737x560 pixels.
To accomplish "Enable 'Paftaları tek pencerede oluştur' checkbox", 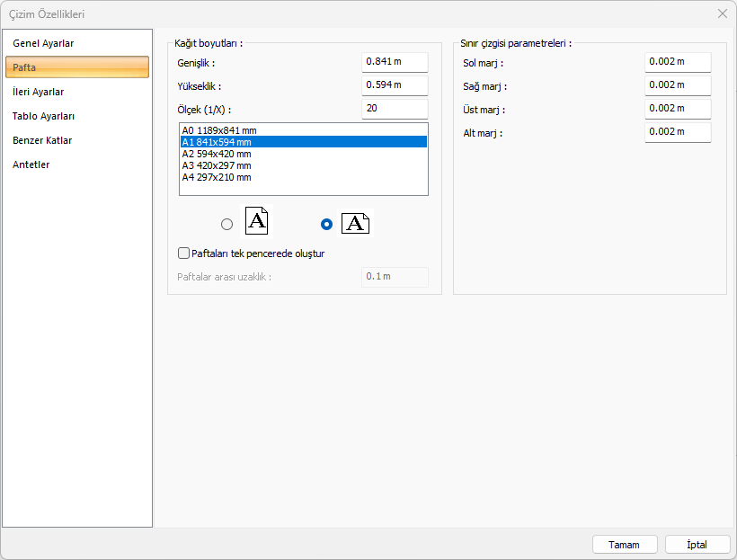I will [x=184, y=253].
